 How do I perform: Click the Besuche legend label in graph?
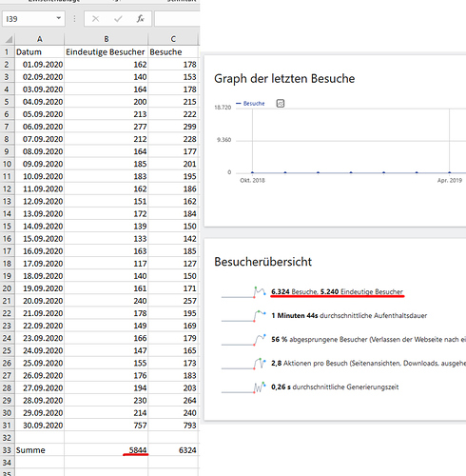tap(250, 104)
